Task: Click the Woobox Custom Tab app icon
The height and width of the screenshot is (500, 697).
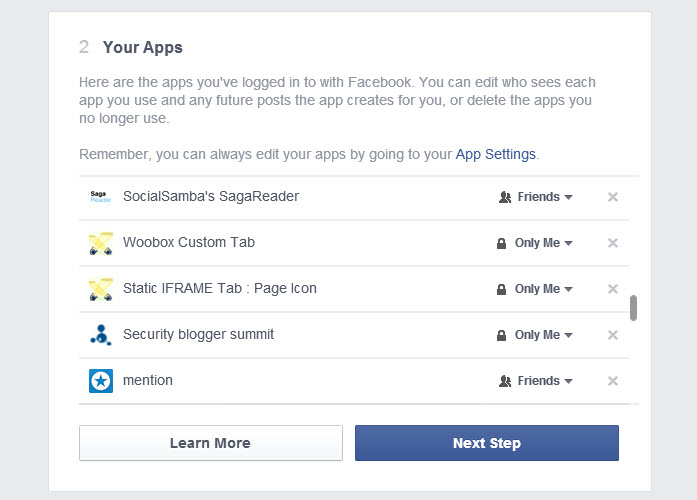Action: (x=101, y=243)
